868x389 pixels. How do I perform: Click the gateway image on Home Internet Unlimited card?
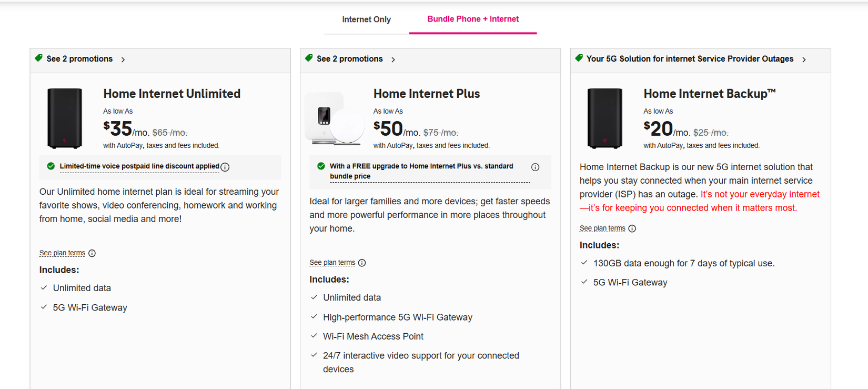(x=64, y=118)
